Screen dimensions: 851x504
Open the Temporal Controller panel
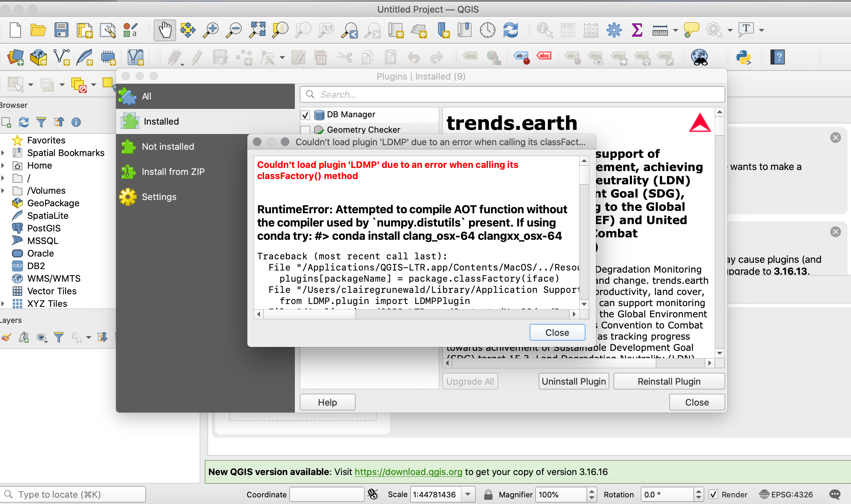click(x=487, y=30)
